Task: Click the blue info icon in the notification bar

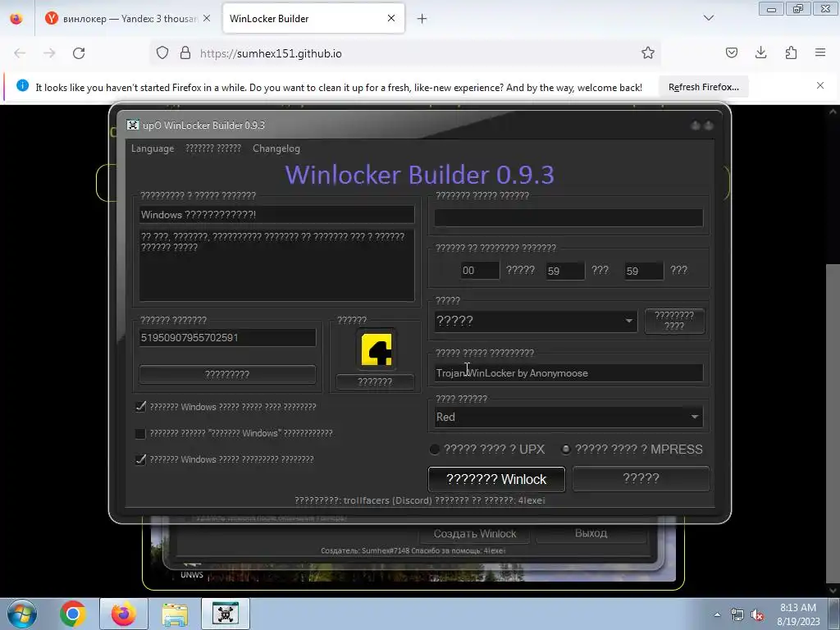Action: (22, 85)
